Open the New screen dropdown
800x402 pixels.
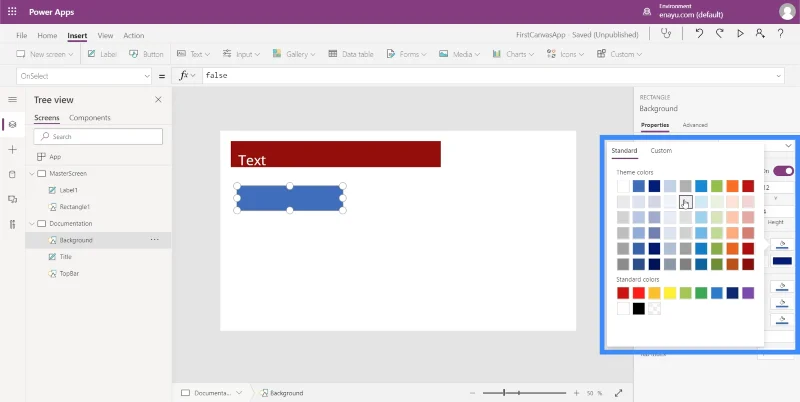[x=45, y=54]
